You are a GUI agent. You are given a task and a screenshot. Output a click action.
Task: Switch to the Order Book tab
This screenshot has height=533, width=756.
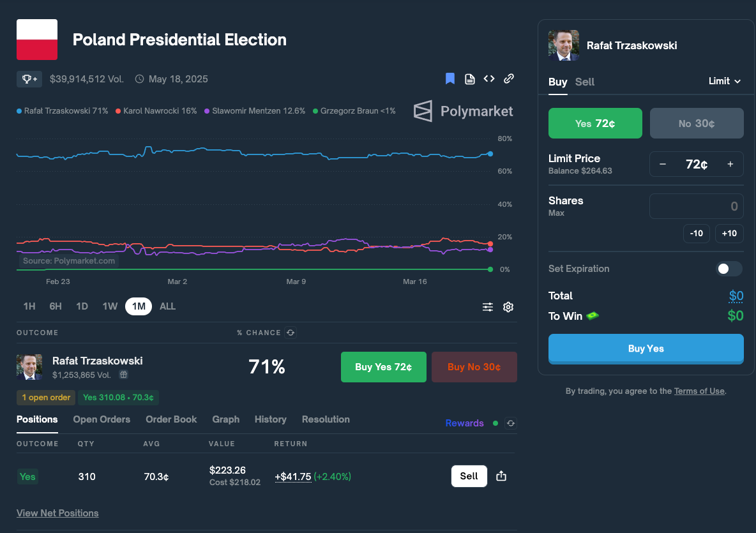171,419
